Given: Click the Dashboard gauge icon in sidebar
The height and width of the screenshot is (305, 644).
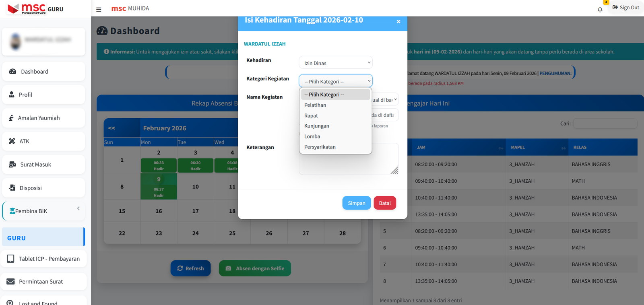Looking at the screenshot, I should 12,71.
